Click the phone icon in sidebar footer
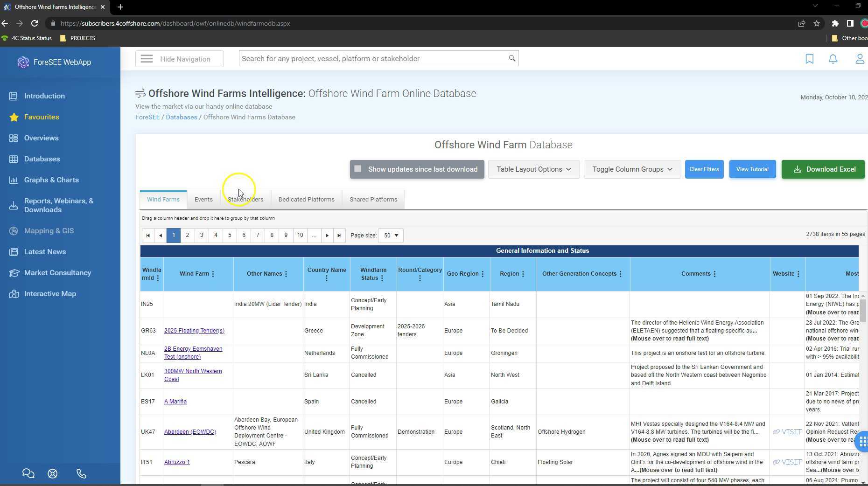Image resolution: width=868 pixels, height=486 pixels. pyautogui.click(x=81, y=473)
